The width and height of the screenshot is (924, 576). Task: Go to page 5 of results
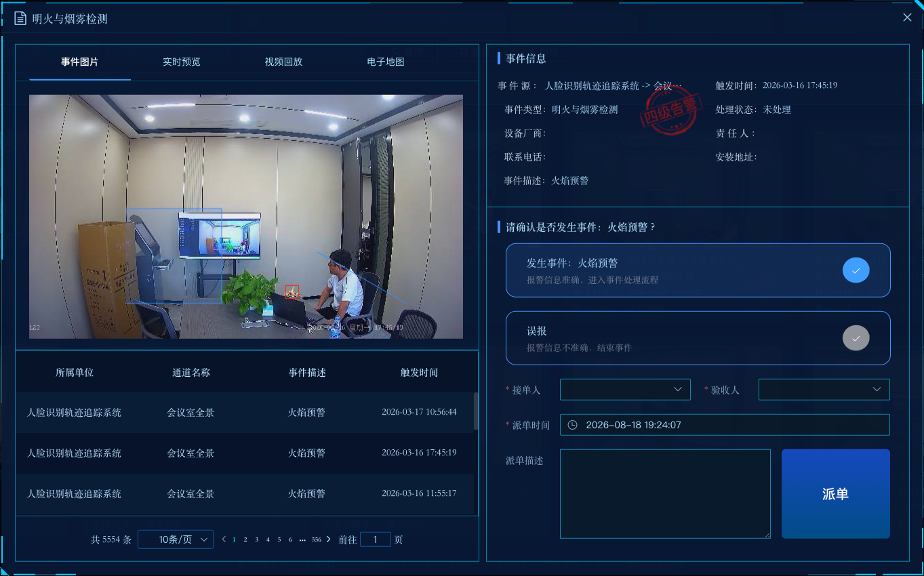(x=279, y=540)
